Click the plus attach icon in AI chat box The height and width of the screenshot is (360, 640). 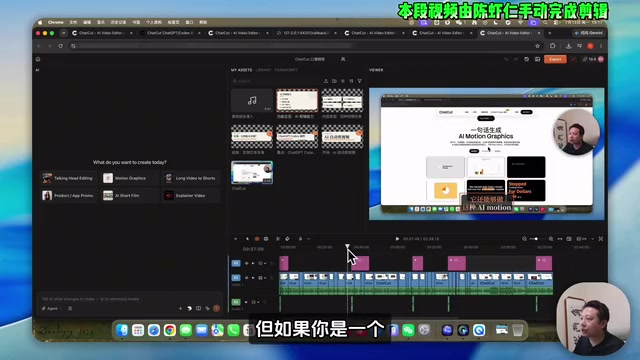click(180, 309)
